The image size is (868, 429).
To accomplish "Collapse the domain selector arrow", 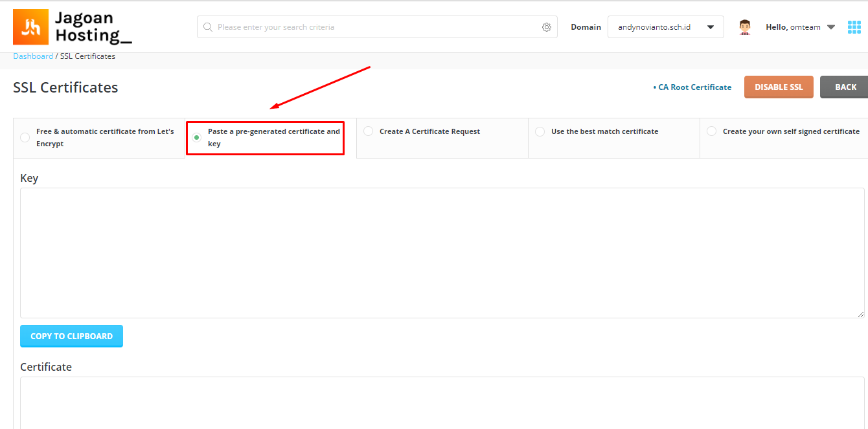I will pyautogui.click(x=710, y=27).
